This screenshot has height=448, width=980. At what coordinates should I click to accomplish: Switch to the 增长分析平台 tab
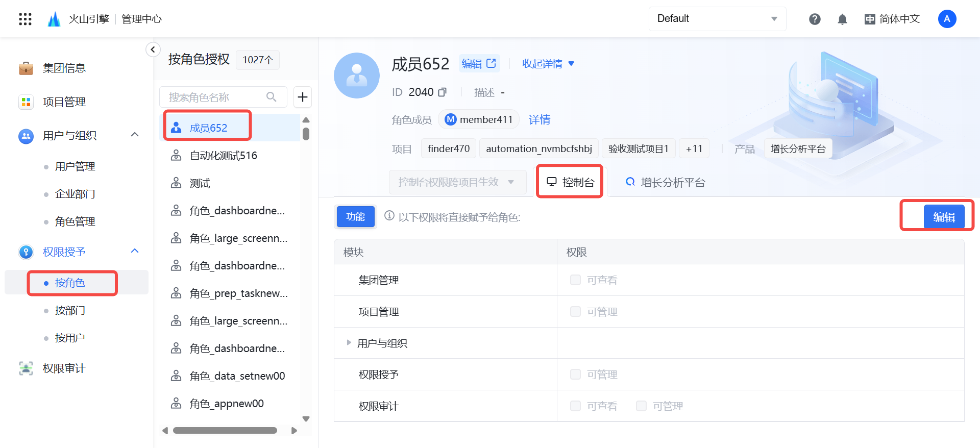click(x=666, y=183)
